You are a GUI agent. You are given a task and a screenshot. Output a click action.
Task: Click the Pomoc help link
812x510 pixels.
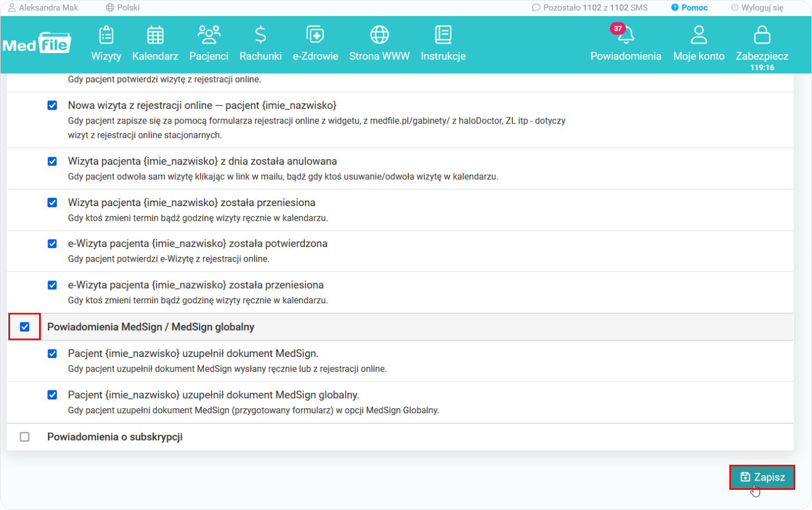click(694, 8)
